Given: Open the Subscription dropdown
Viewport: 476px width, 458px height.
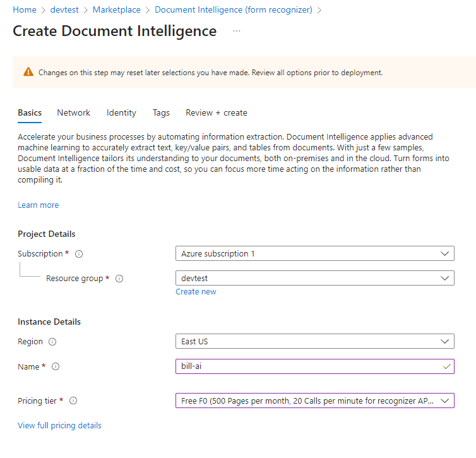Looking at the screenshot, I should tap(314, 253).
